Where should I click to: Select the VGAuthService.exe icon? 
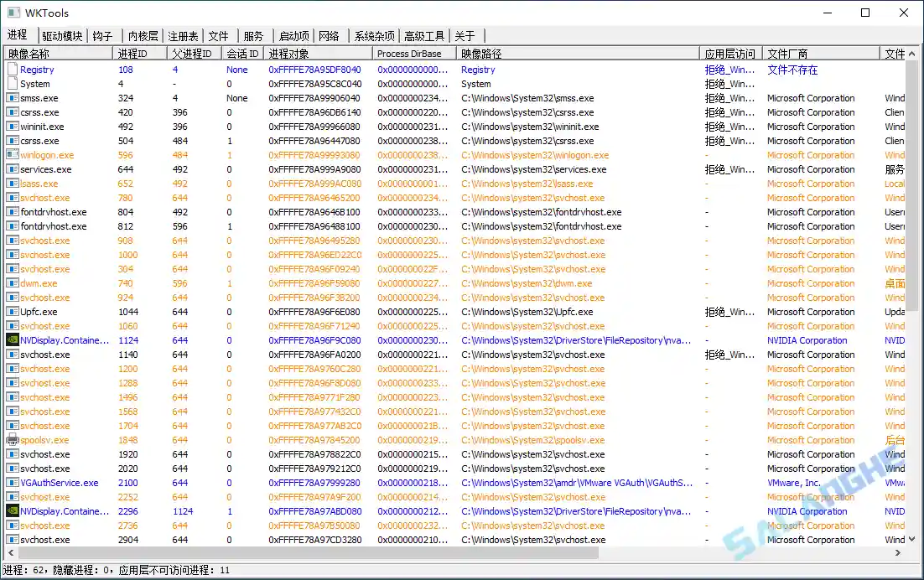click(13, 483)
